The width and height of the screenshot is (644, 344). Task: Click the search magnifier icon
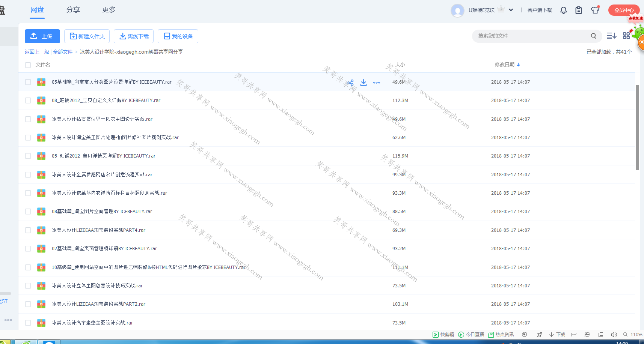click(593, 36)
